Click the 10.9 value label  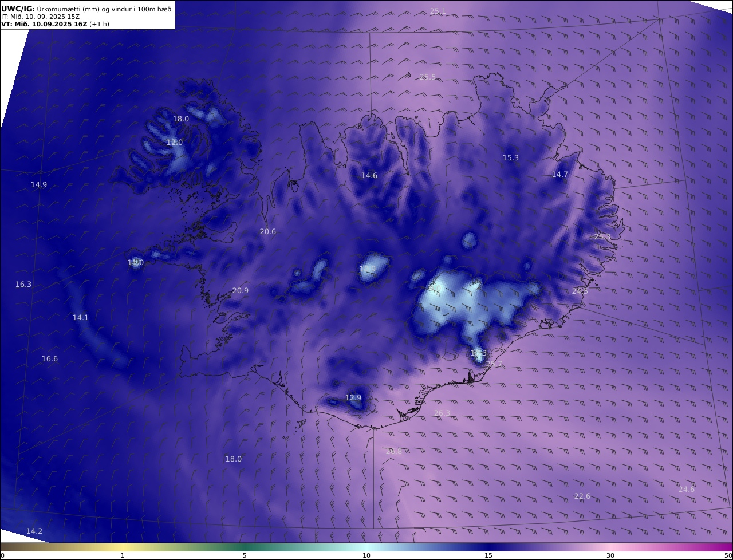(x=367, y=269)
